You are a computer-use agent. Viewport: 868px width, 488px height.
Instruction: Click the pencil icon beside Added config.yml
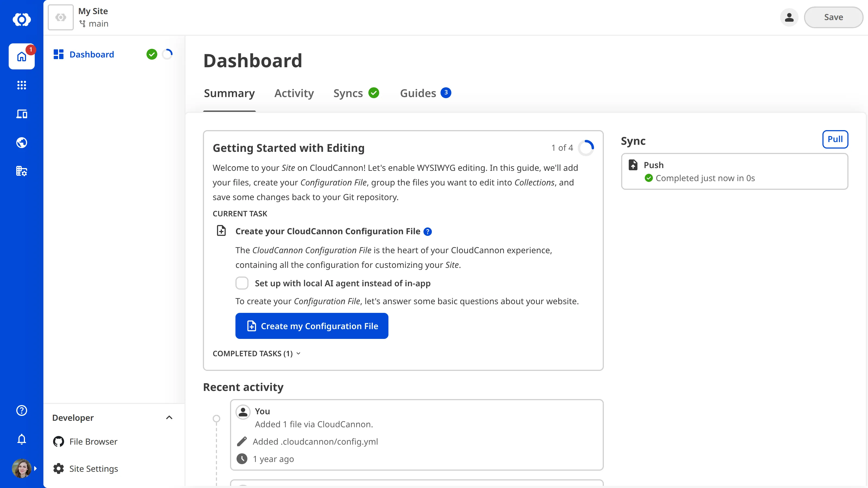coord(242,442)
